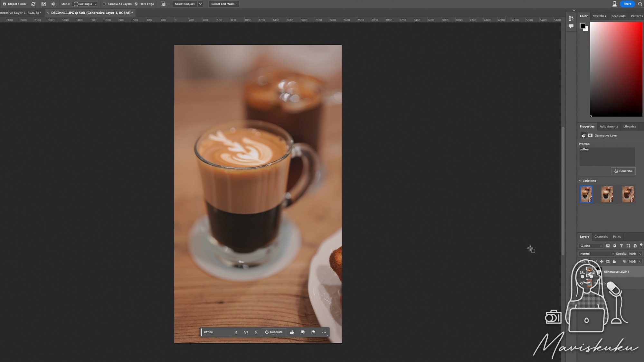Enable the Sample All Layers checkbox
This screenshot has width=644, height=362.
click(x=104, y=4)
